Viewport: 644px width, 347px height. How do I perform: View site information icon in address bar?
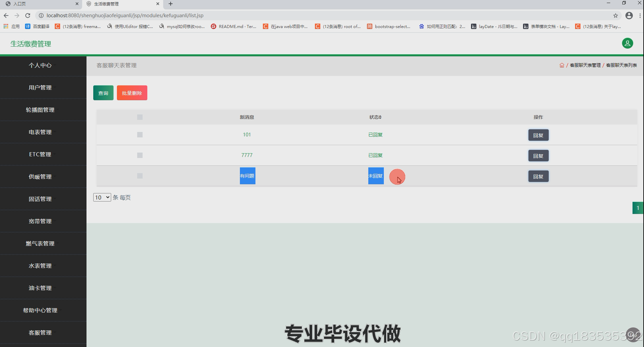coord(41,16)
